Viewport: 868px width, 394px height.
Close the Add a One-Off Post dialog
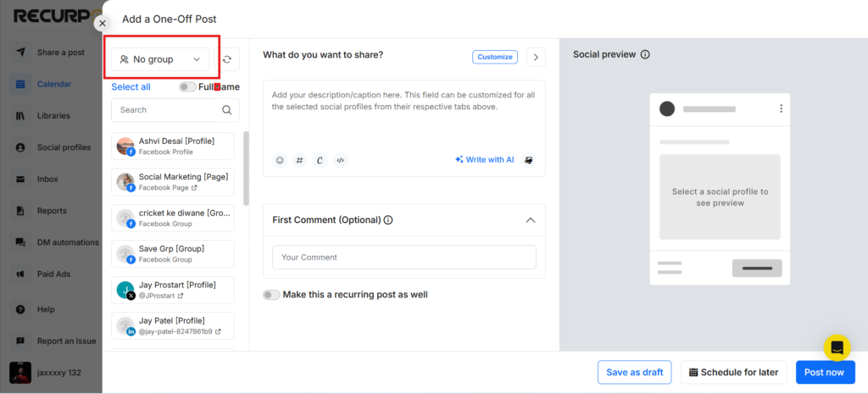pyautogui.click(x=103, y=23)
